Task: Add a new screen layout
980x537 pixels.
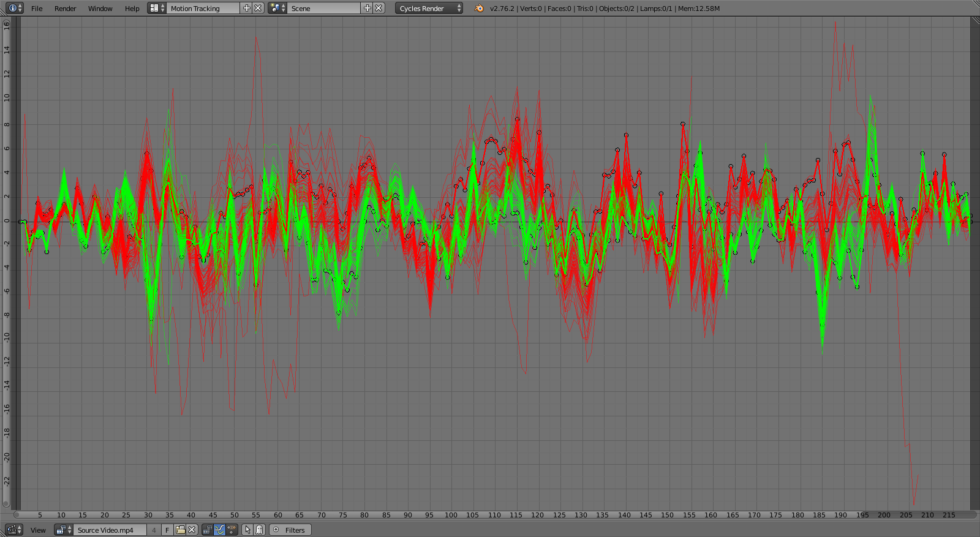Action: [x=247, y=9]
